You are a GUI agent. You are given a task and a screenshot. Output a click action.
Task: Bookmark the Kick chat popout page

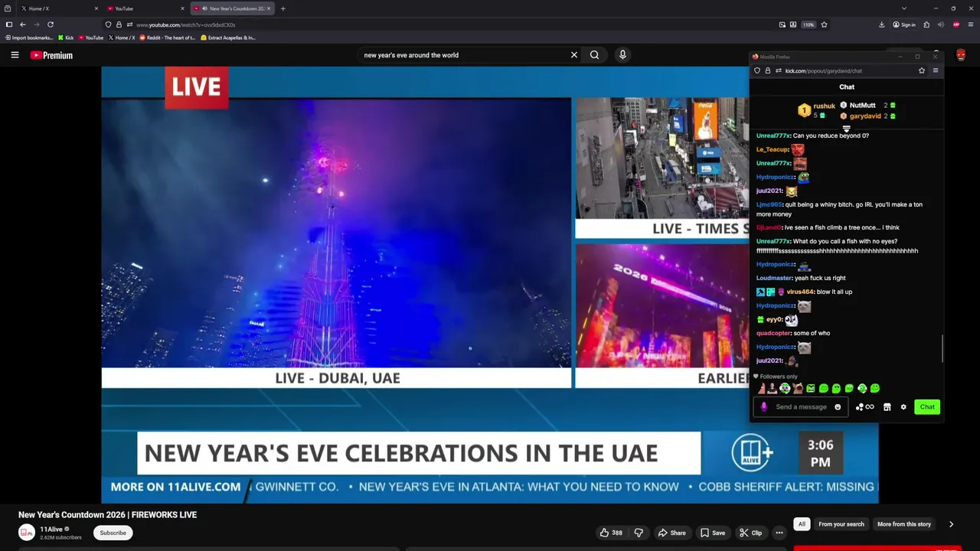pos(922,70)
